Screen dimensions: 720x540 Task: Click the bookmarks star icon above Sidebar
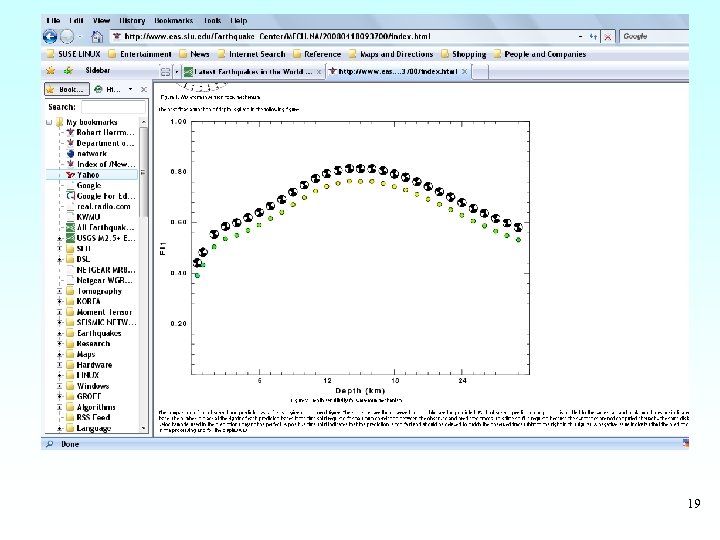[50, 71]
